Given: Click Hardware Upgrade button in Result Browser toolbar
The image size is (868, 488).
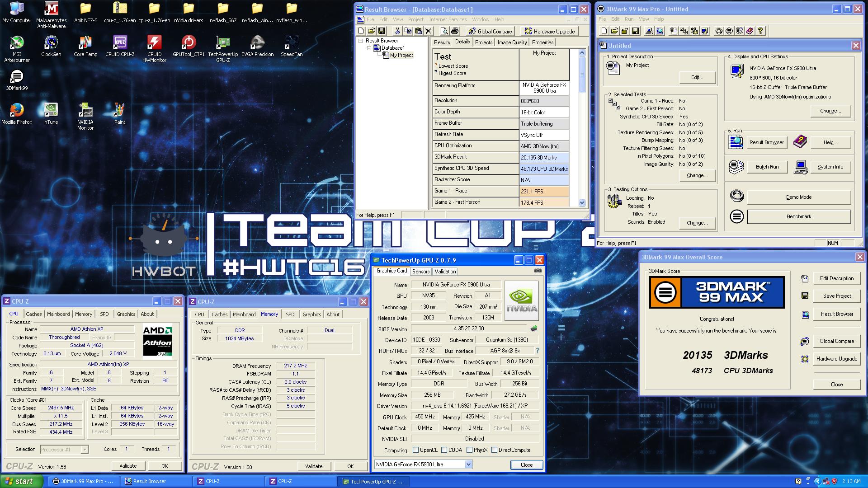Looking at the screenshot, I should 549,31.
